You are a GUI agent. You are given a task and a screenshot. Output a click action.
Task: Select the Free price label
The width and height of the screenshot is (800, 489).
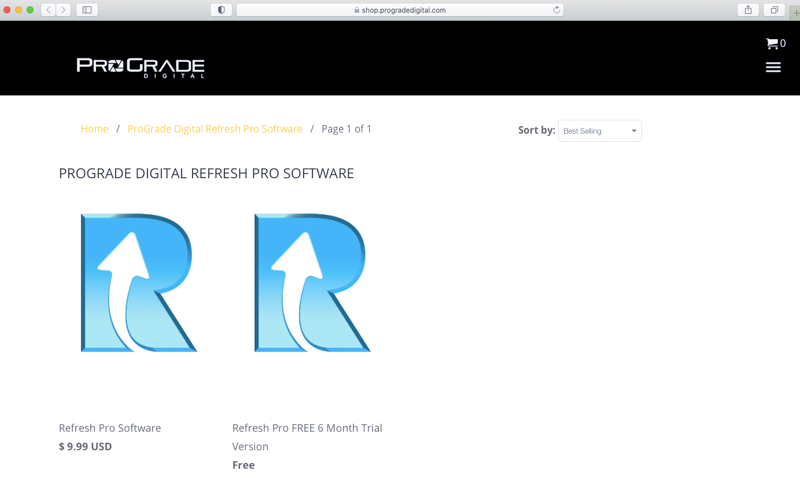coord(243,465)
